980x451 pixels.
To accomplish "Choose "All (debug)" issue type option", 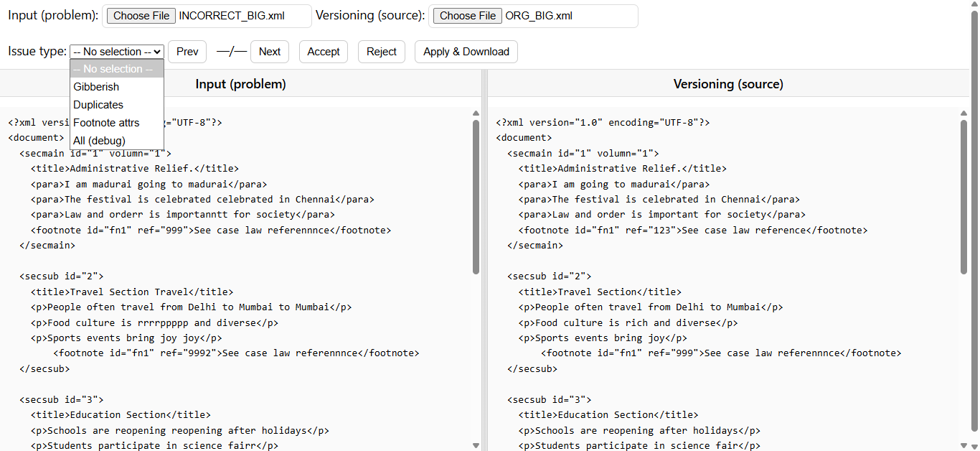I will pyautogui.click(x=98, y=140).
